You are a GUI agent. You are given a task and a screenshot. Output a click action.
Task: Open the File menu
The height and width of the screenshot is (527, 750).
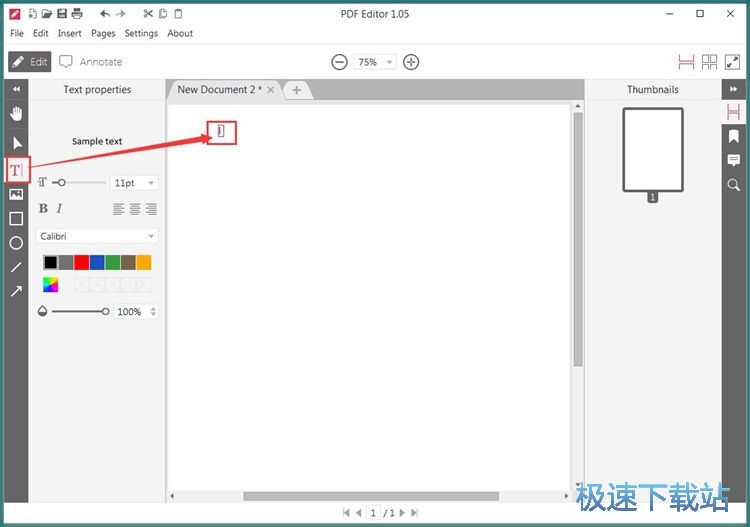click(17, 33)
